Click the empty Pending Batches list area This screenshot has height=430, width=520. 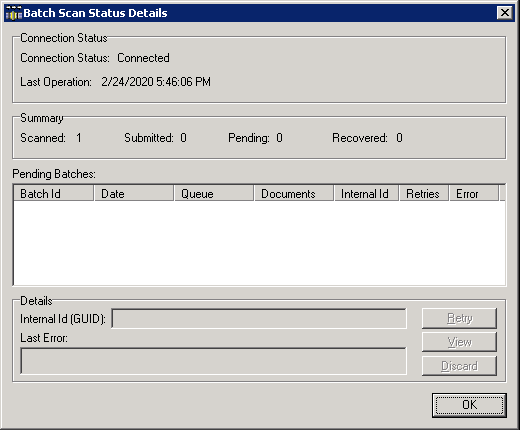(259, 243)
